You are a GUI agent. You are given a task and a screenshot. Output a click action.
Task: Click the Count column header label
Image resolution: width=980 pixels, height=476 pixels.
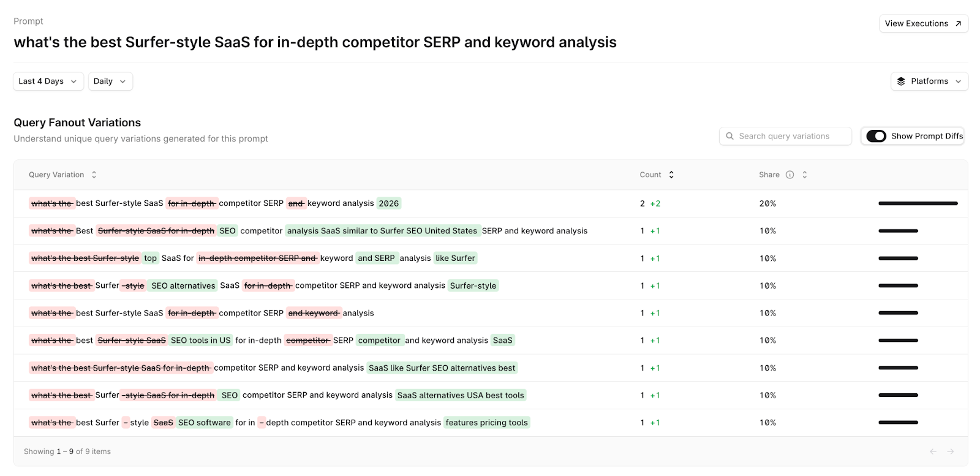pyautogui.click(x=650, y=175)
